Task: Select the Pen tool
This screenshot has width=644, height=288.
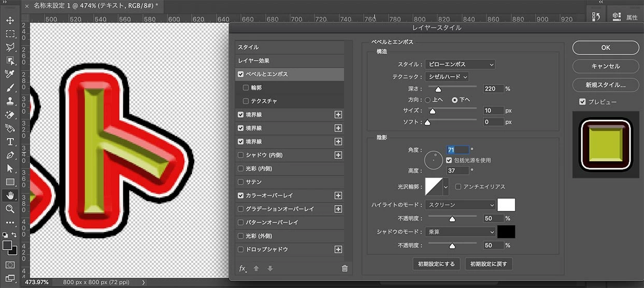Action: pos(10,155)
